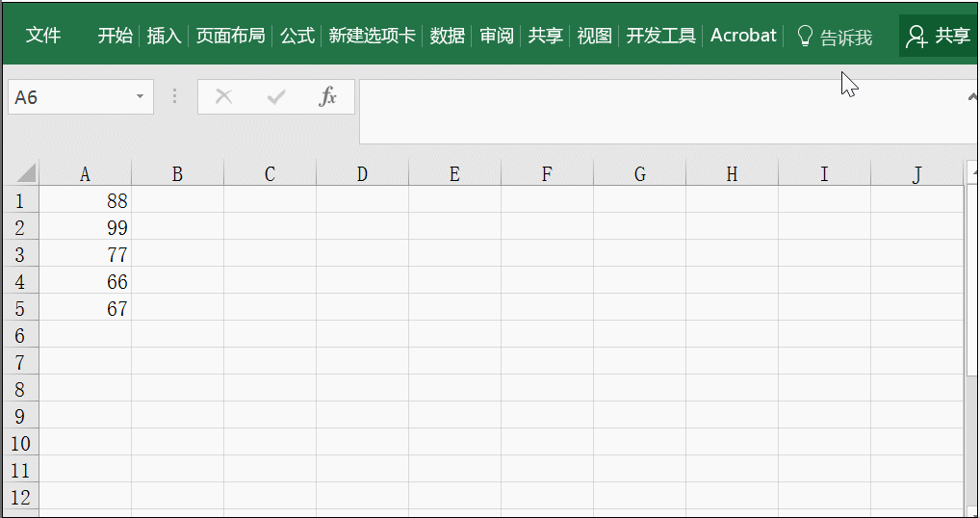Click the vertical scrollbar thumb
Screen dimensions: 980x518
point(972,279)
